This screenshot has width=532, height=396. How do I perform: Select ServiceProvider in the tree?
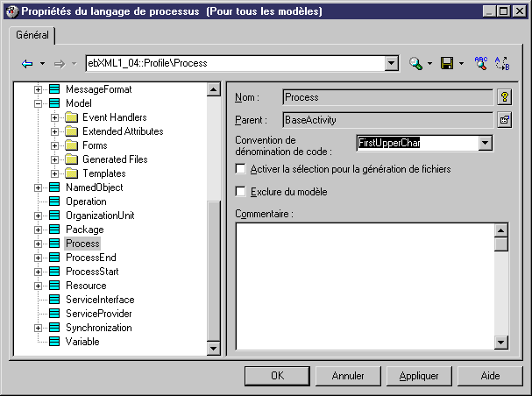[98, 314]
